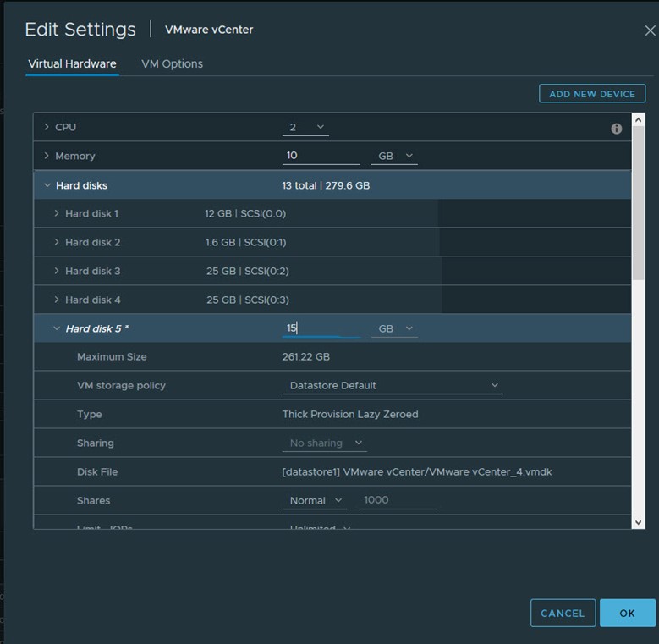Close the Edit Settings dialog with X

click(x=650, y=30)
